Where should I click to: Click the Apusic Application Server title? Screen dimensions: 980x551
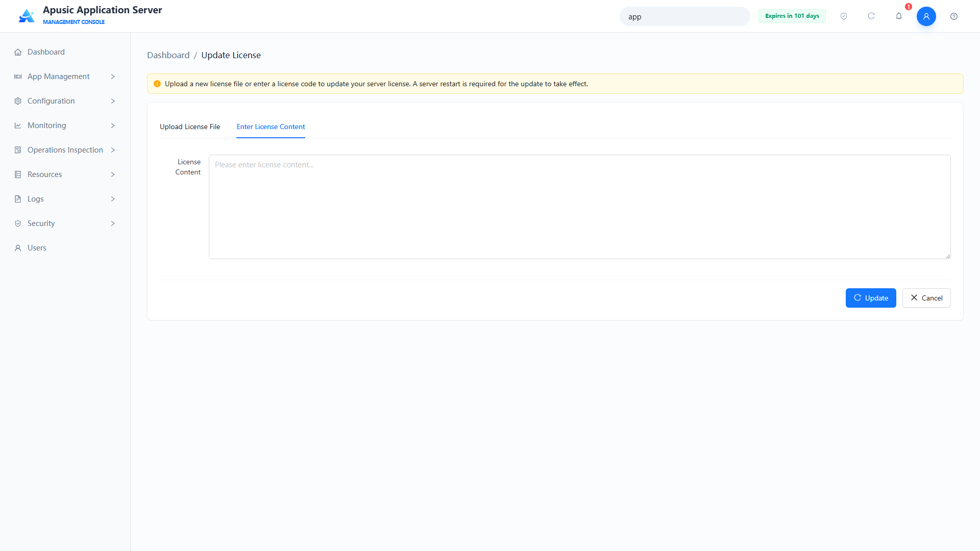pos(103,10)
